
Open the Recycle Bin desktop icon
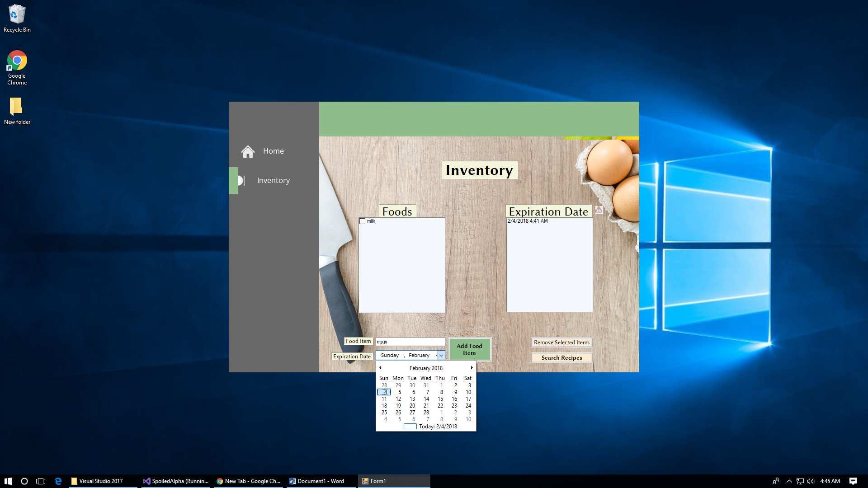17,15
